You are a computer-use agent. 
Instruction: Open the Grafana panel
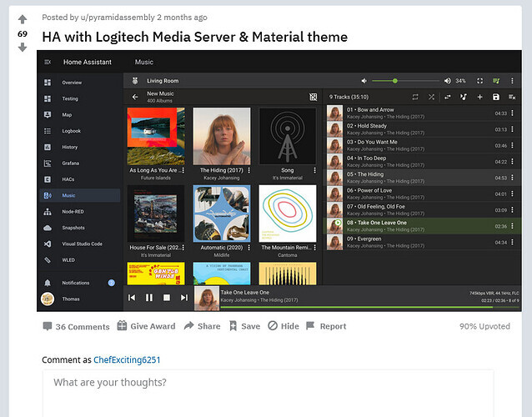click(x=70, y=163)
